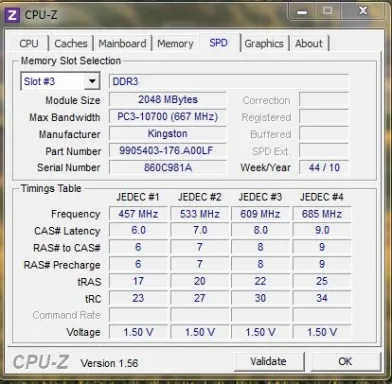This screenshot has width=392, height=384.
Task: Select CAS# Latency value 6.0
Action: (x=138, y=230)
